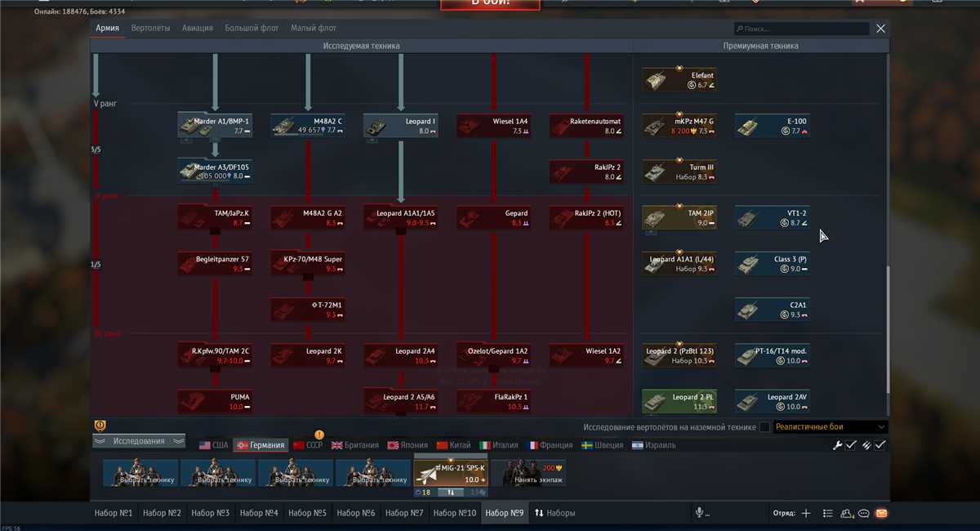Open the chat bubble icon
The height and width of the screenshot is (531, 980).
tap(863, 513)
